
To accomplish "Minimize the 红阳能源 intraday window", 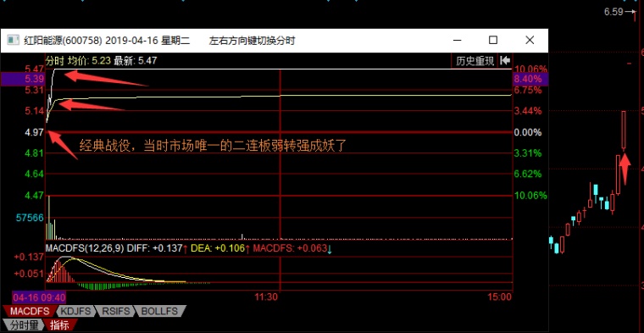I will coord(457,40).
